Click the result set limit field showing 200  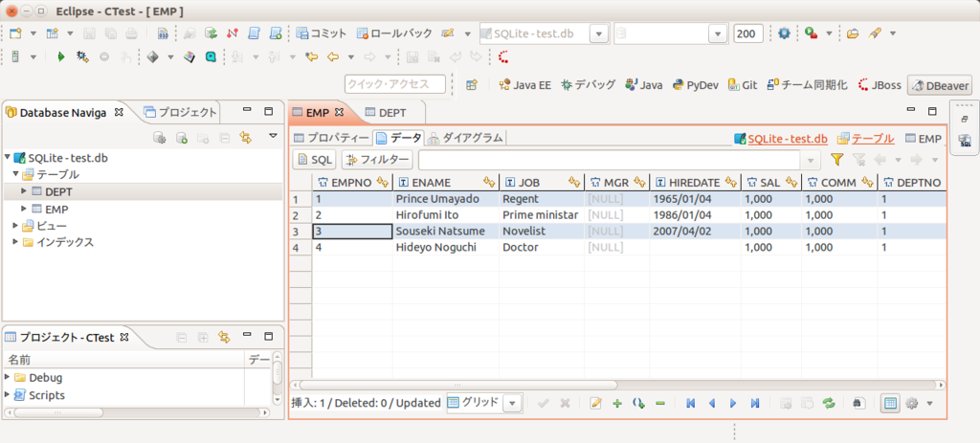(748, 33)
